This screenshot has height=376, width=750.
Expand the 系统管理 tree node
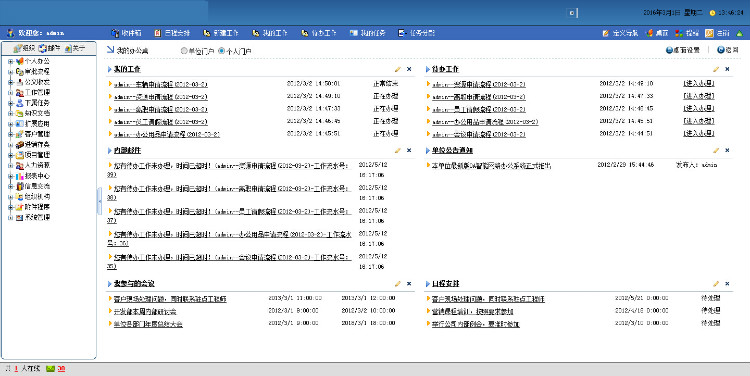click(11, 218)
